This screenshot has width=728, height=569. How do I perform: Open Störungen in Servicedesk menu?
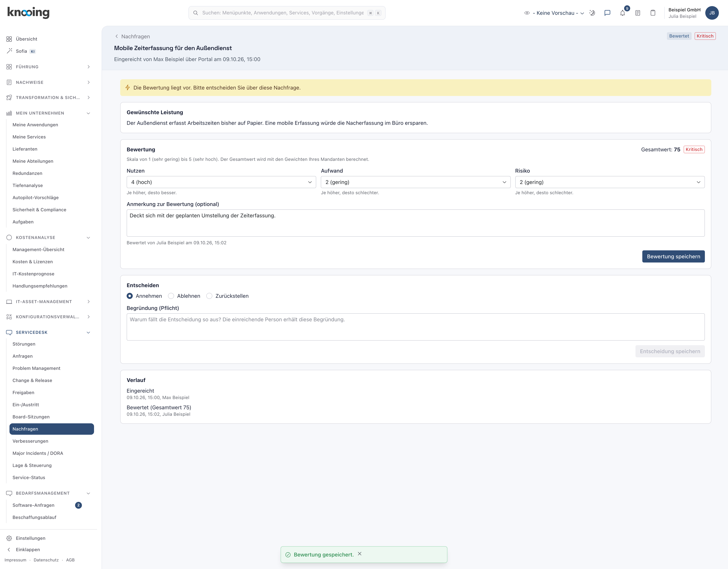tap(24, 344)
